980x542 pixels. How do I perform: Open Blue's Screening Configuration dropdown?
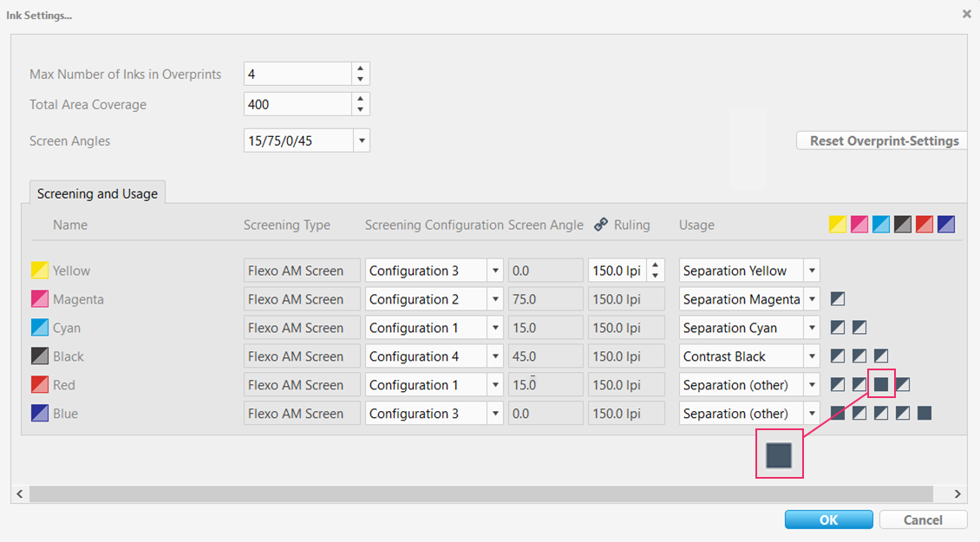point(495,413)
